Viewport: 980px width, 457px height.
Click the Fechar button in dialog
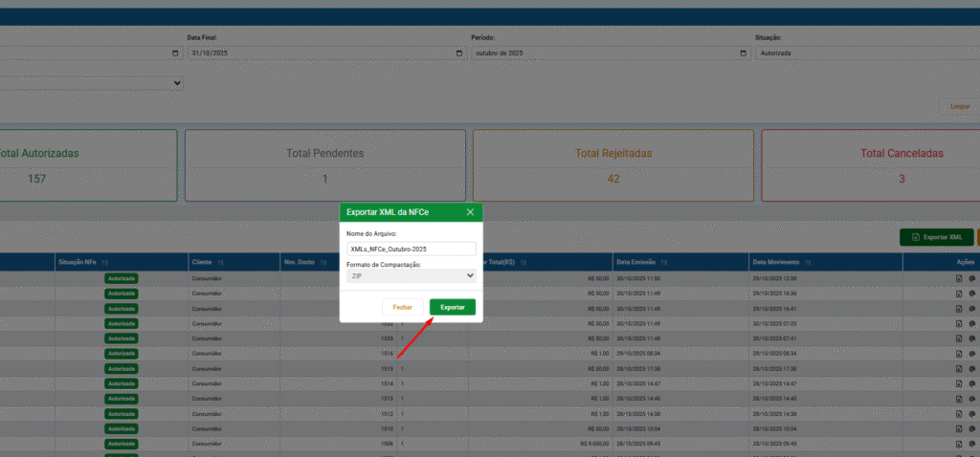pos(403,307)
